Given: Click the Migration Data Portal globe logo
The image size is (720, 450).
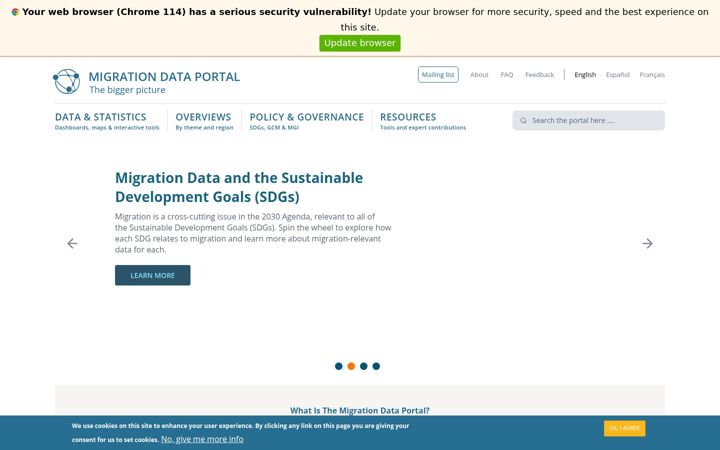Looking at the screenshot, I should (x=67, y=81).
